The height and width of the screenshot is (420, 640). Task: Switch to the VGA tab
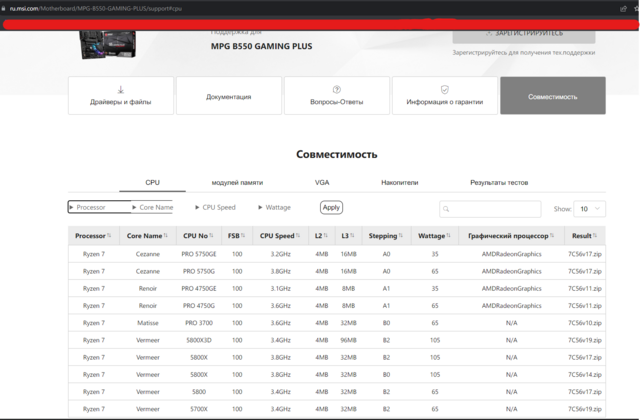tap(322, 183)
